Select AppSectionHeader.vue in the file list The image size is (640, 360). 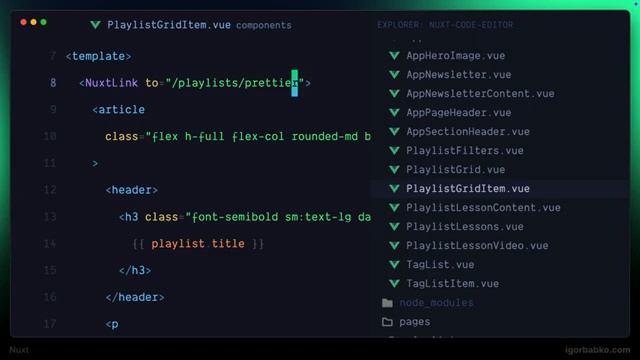click(468, 131)
